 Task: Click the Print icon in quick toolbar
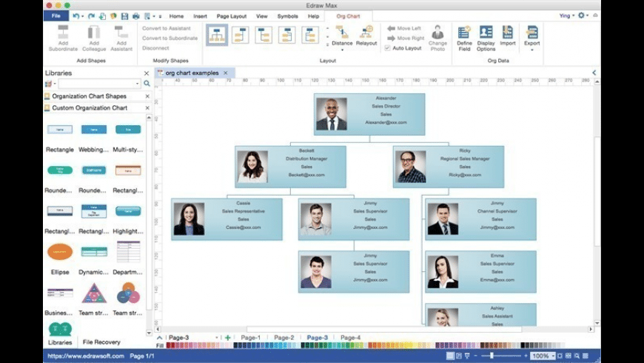point(136,16)
